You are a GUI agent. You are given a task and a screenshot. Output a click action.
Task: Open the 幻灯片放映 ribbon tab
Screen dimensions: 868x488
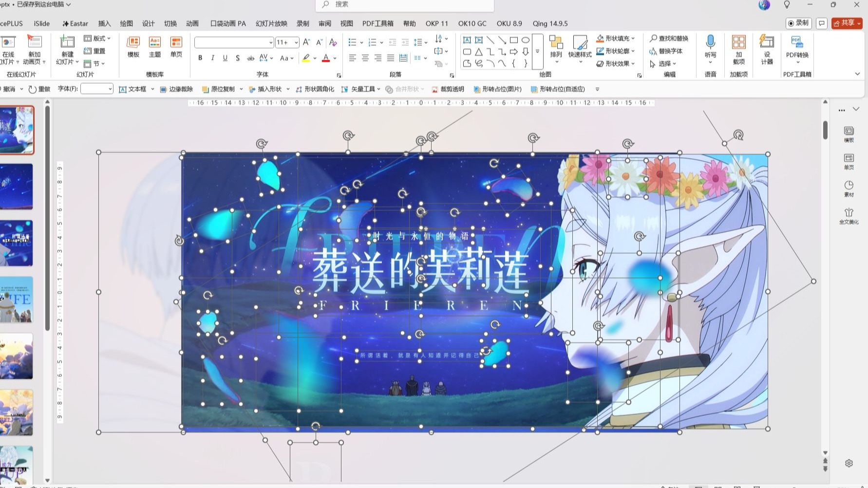271,23
